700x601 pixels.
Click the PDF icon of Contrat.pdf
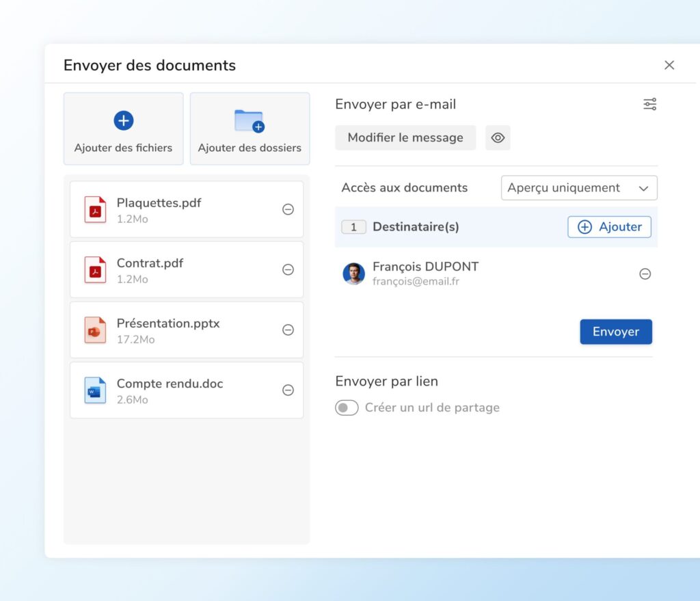95,269
